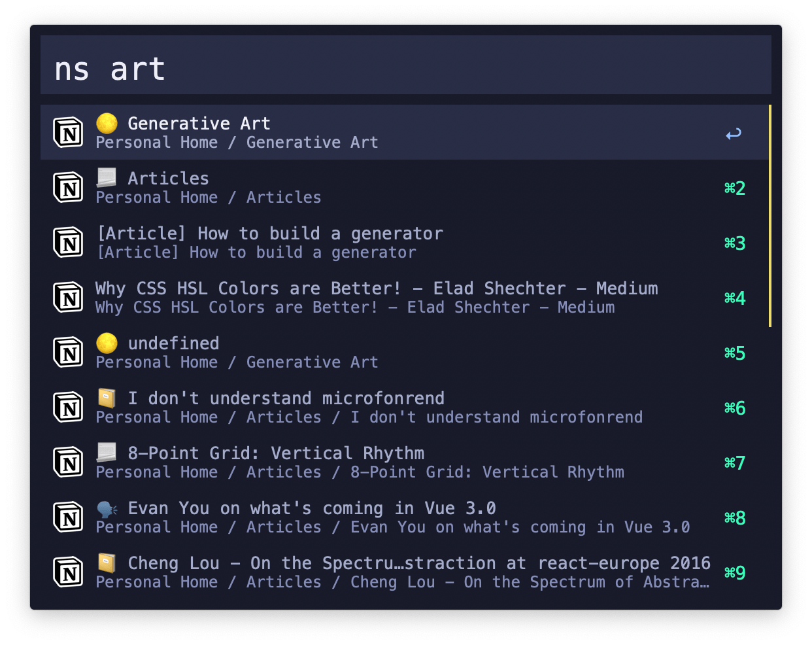Click the return arrow on the highlighted result
The height and width of the screenshot is (645, 812).
733,132
